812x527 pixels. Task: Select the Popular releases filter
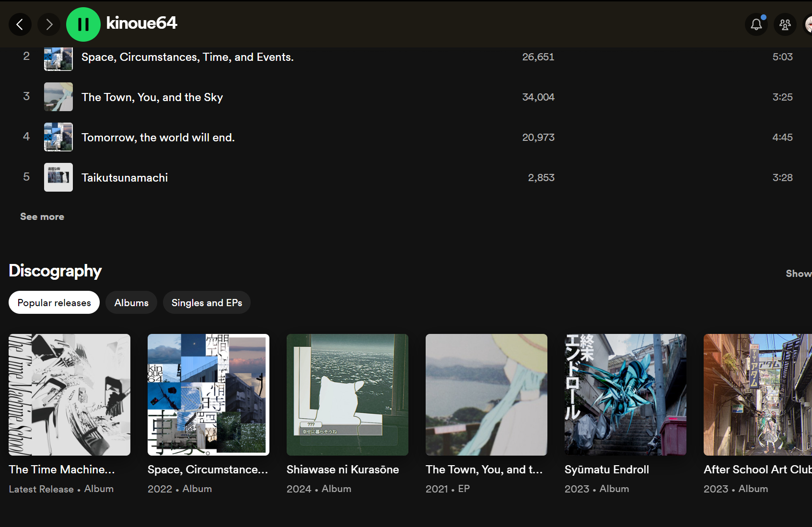click(54, 303)
